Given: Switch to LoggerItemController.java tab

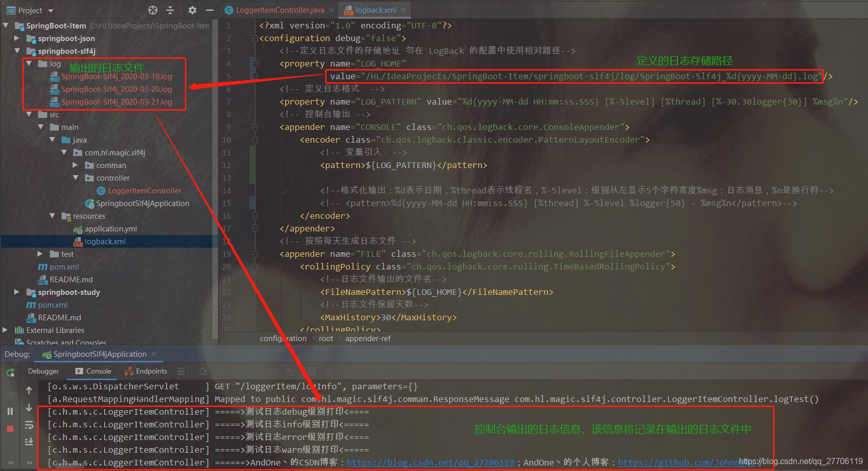Looking at the screenshot, I should pos(280,10).
